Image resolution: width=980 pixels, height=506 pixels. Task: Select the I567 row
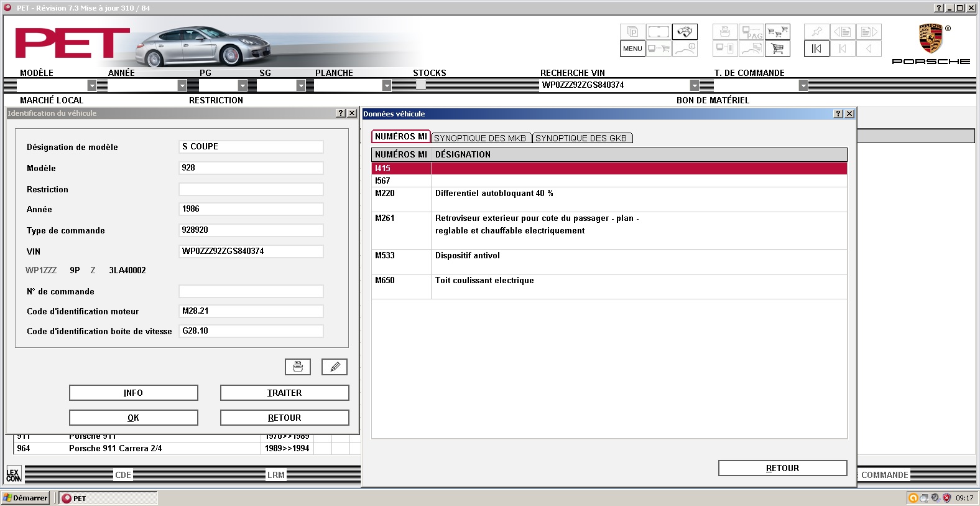609,180
